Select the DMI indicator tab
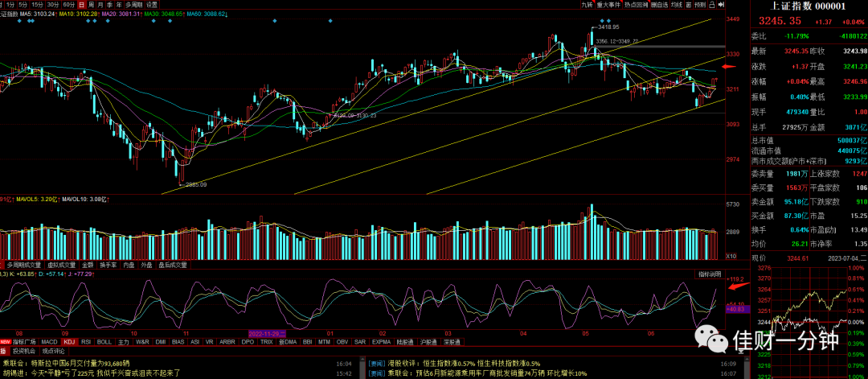 point(161,342)
